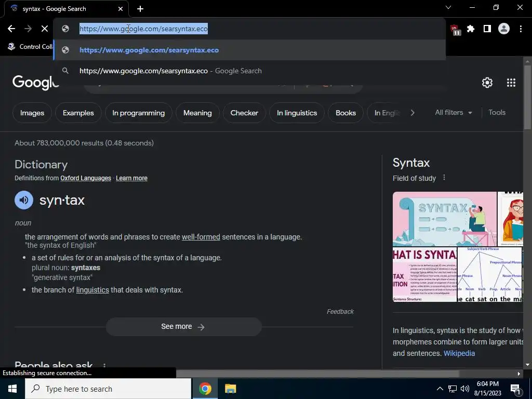Play the syntax pronunciation audio
The image size is (532, 399).
tap(24, 200)
